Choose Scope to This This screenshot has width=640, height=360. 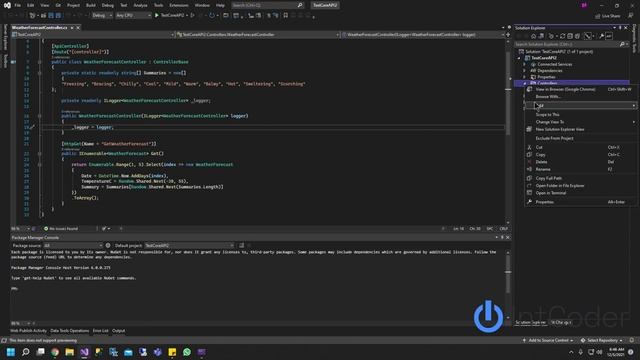pyautogui.click(x=581, y=115)
